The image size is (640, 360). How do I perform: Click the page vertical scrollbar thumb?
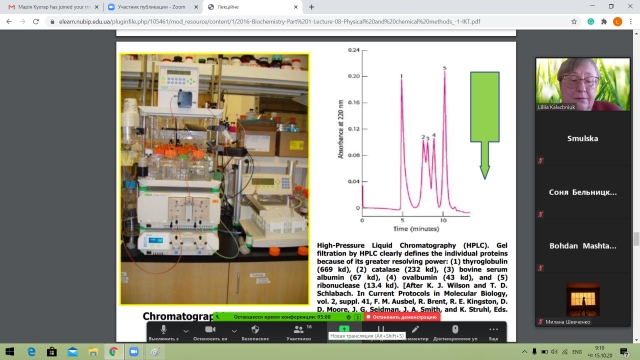(636, 239)
